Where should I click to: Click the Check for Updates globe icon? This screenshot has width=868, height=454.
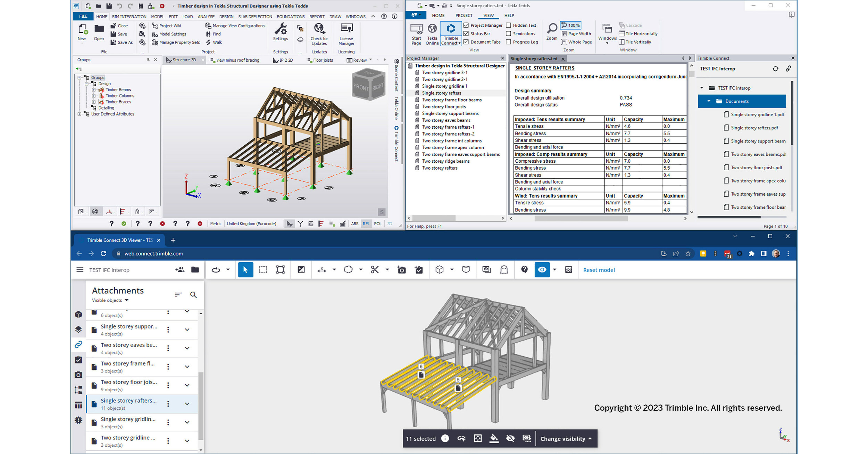[x=319, y=28]
